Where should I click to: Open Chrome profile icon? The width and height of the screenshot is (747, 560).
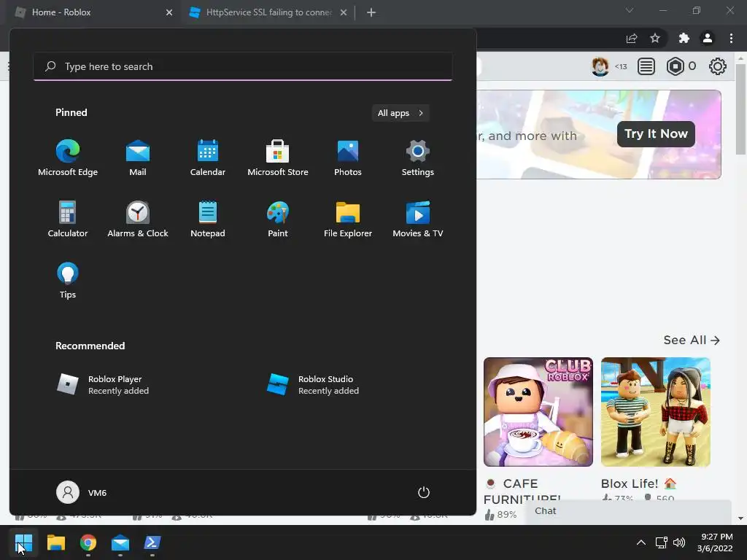708,38
